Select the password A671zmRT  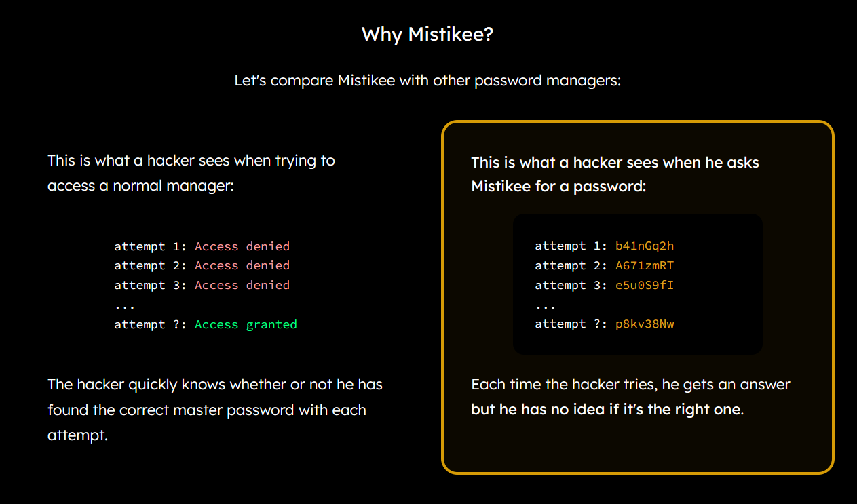point(645,265)
